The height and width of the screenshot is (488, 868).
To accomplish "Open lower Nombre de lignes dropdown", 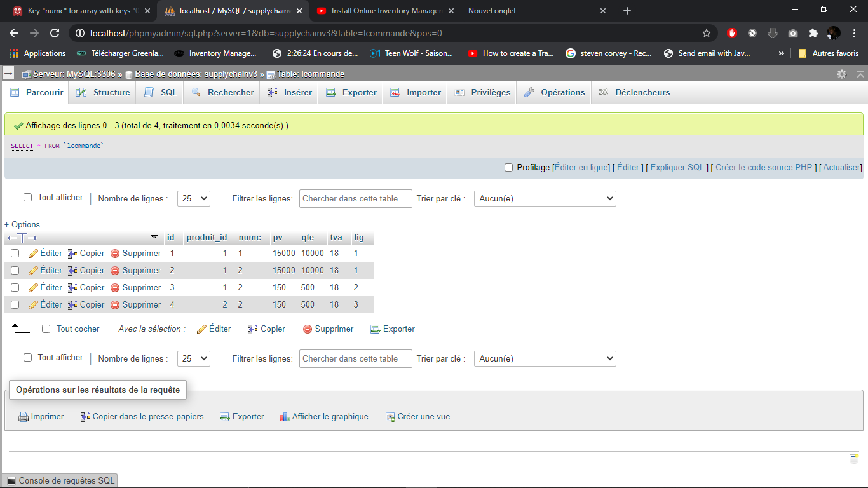I will pyautogui.click(x=194, y=358).
